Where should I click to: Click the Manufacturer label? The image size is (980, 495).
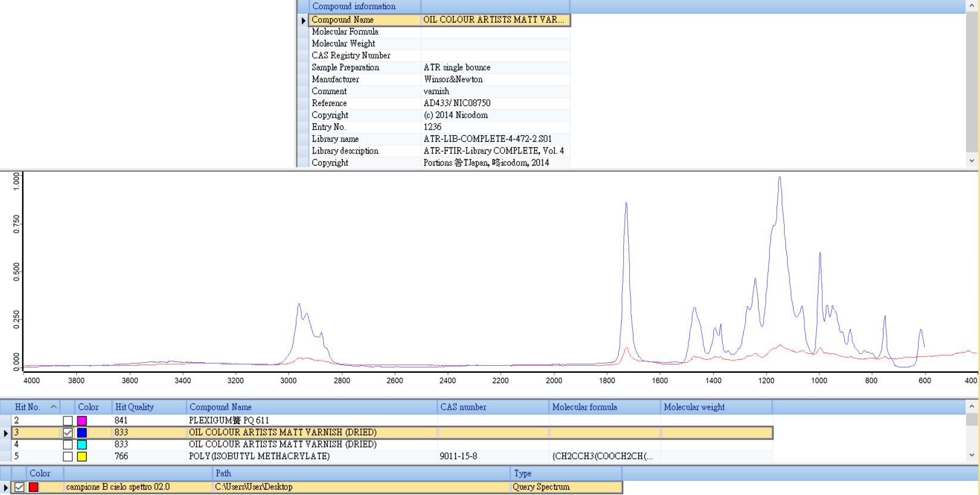pyautogui.click(x=335, y=79)
